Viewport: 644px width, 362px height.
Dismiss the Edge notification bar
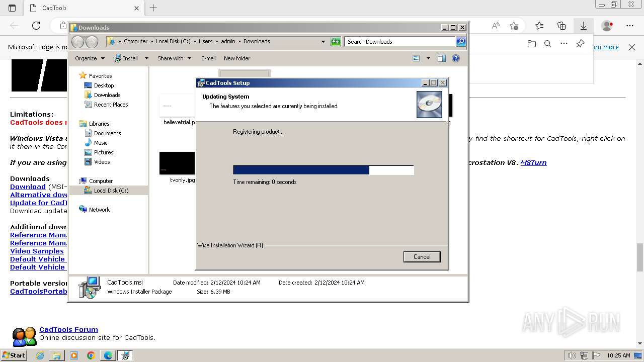pyautogui.click(x=632, y=47)
